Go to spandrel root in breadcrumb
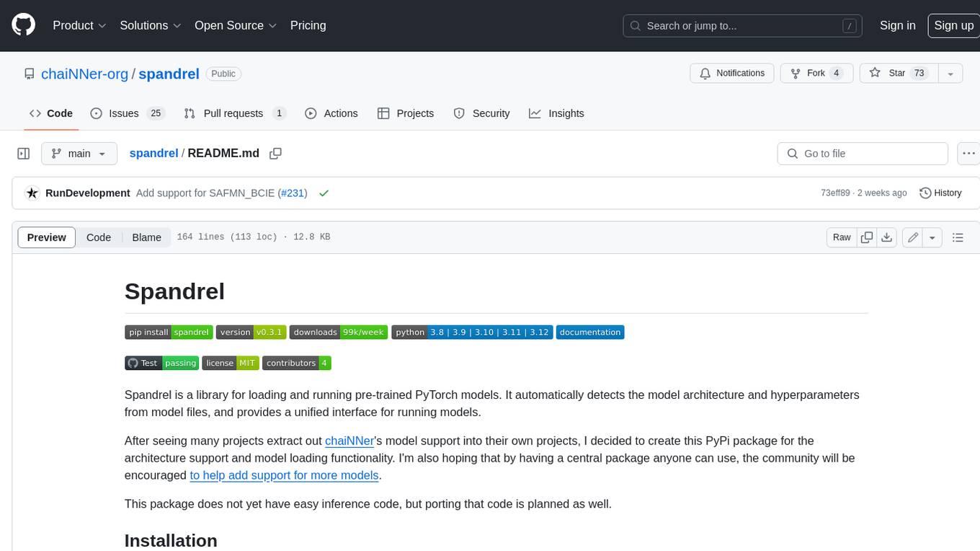This screenshot has width=980, height=551. [x=153, y=154]
